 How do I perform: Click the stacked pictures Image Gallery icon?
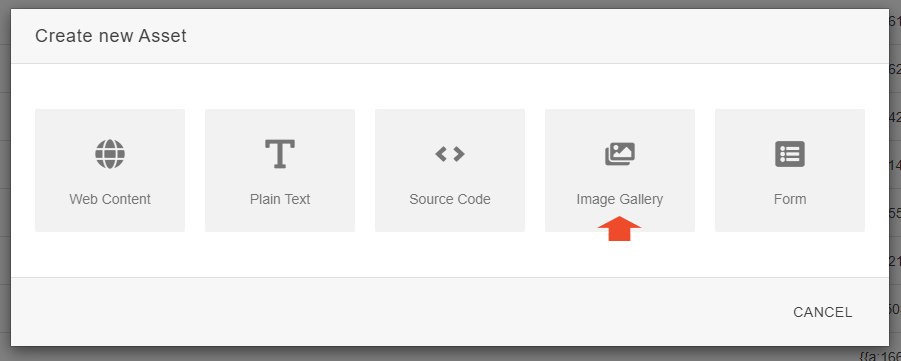click(620, 154)
